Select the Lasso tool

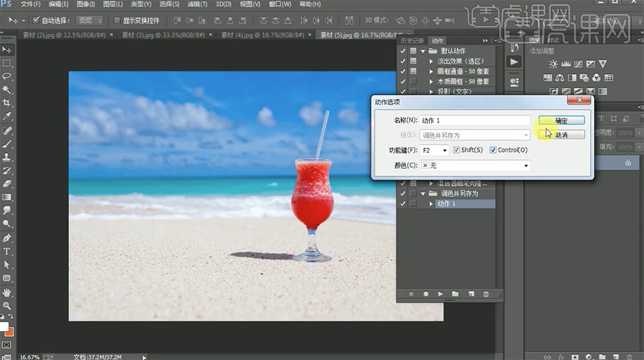coord(7,76)
